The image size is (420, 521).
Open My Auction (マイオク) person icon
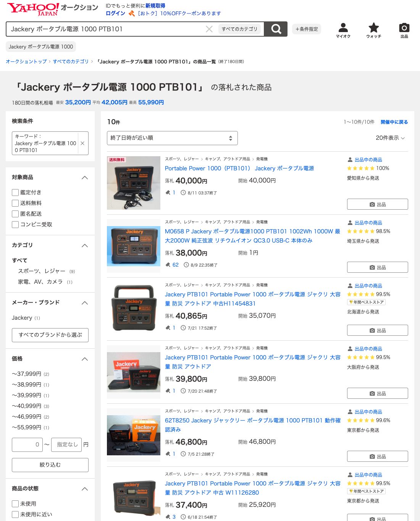point(343,30)
